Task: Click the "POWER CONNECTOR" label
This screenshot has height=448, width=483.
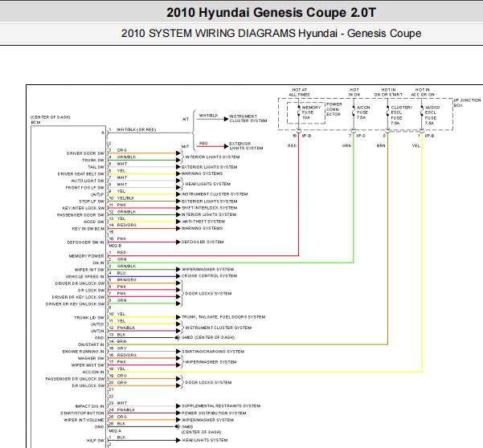Action: (x=334, y=109)
